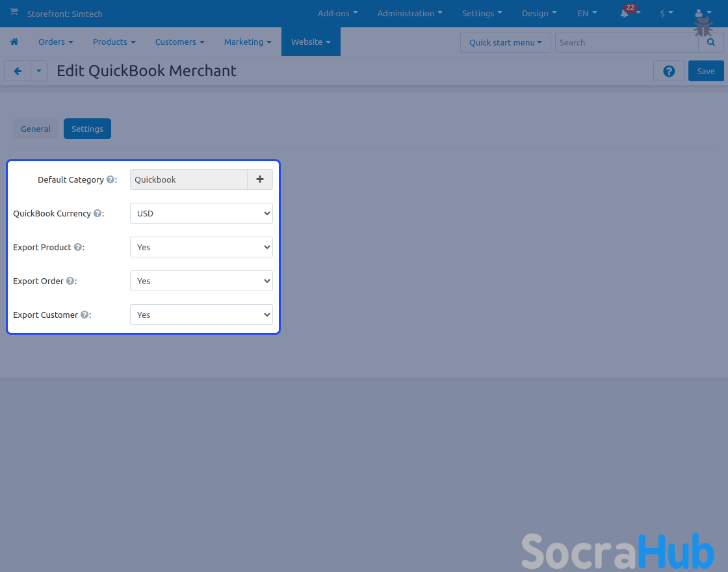The image size is (728, 572).
Task: Click the help question mark button
Action: click(x=669, y=71)
